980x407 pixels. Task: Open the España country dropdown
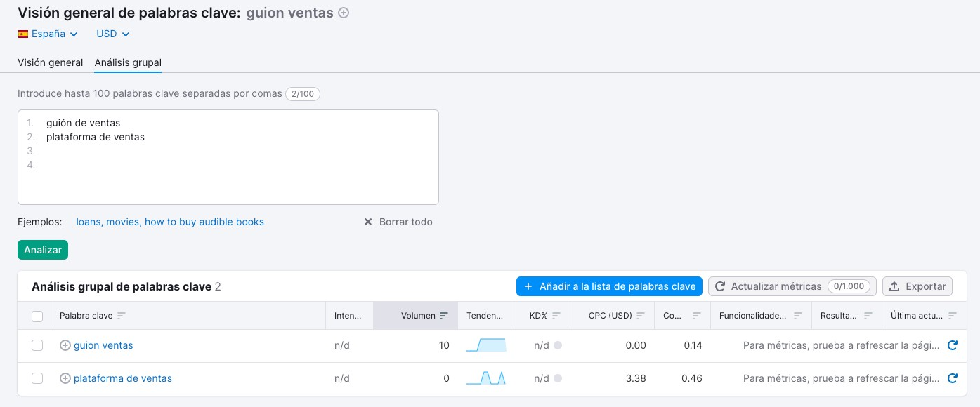click(x=48, y=34)
